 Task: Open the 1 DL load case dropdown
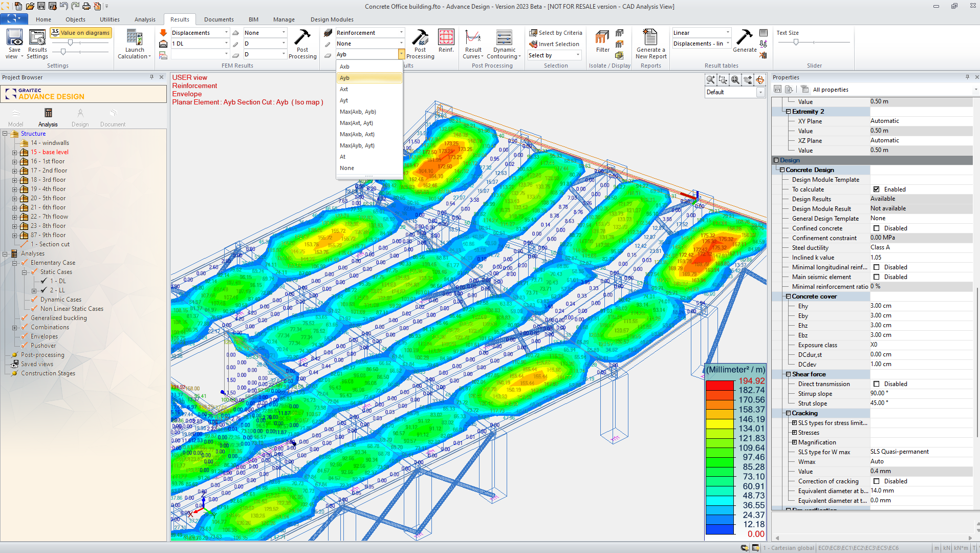click(226, 44)
